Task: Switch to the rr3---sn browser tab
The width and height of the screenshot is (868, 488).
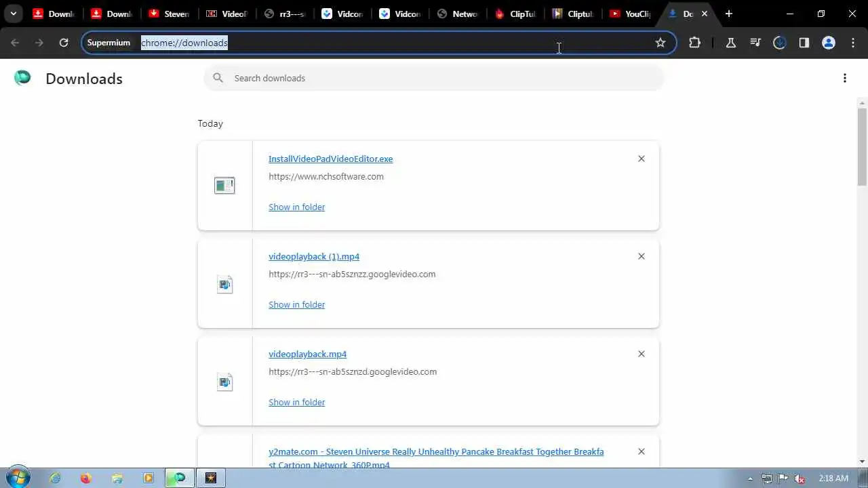Action: (285, 14)
